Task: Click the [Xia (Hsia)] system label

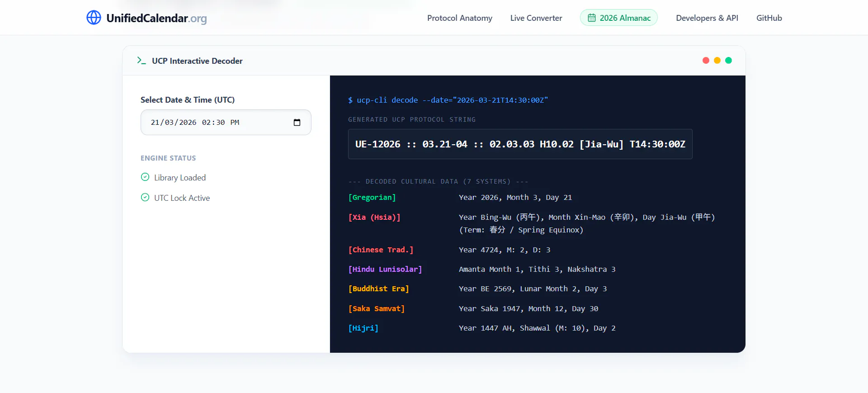Action: (374, 217)
